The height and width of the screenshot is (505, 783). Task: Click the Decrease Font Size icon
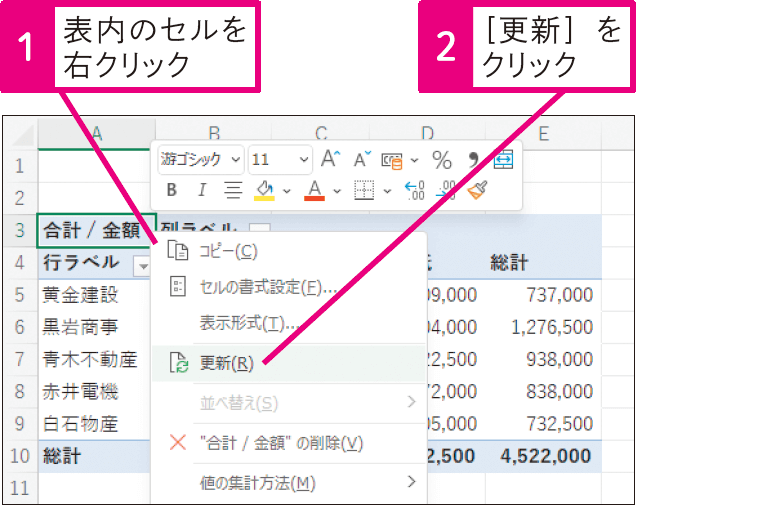[362, 159]
